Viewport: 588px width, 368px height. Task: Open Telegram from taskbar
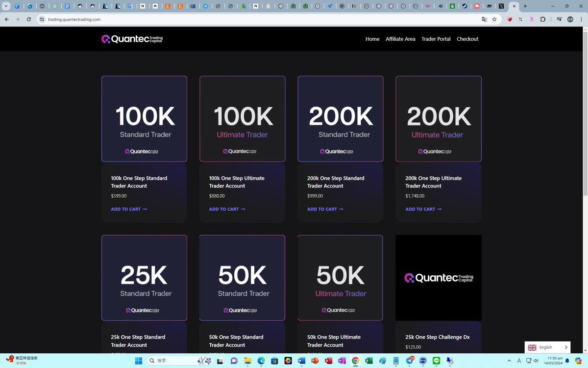point(410,361)
